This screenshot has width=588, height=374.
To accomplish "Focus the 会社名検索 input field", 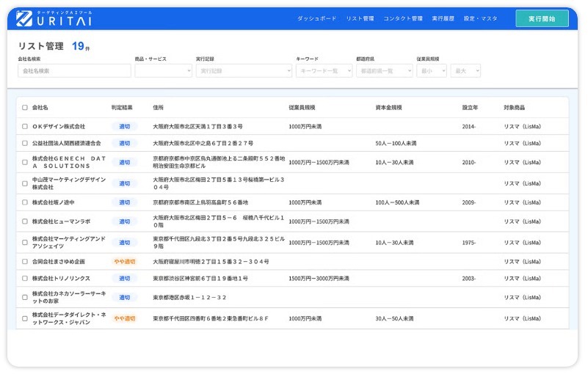I will coord(74,71).
